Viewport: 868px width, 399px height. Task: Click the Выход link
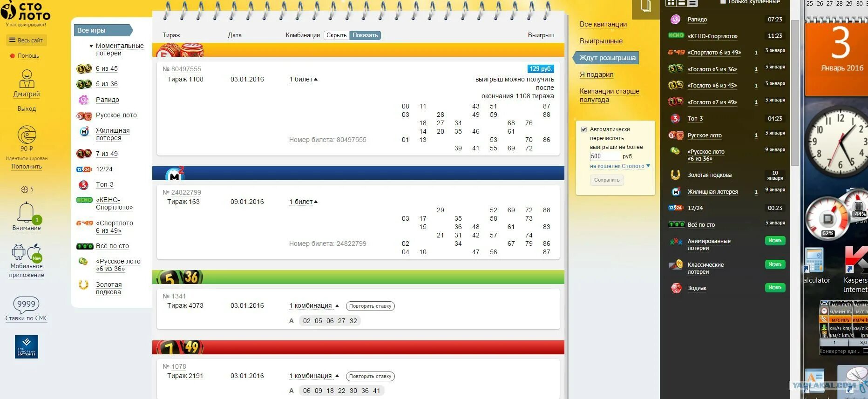coord(27,109)
